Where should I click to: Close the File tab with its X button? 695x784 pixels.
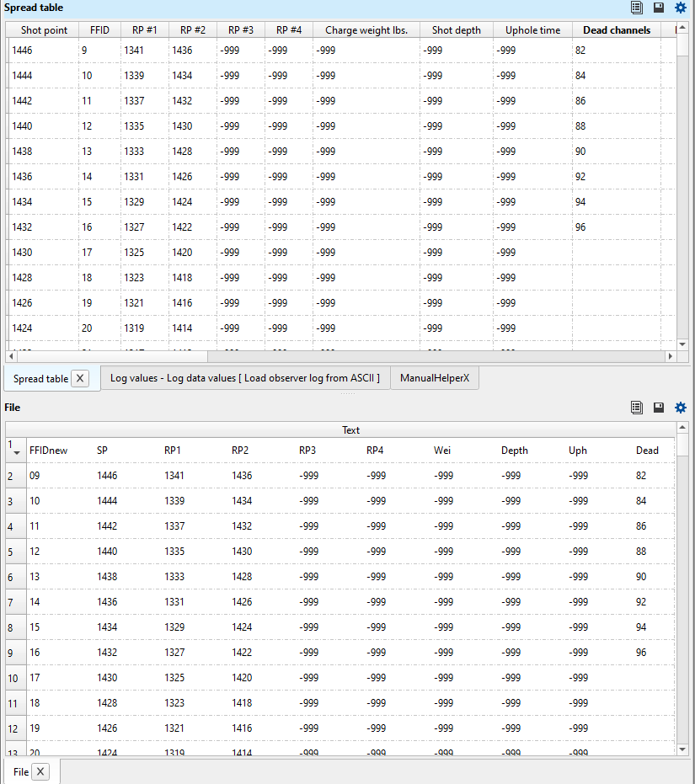click(x=40, y=771)
